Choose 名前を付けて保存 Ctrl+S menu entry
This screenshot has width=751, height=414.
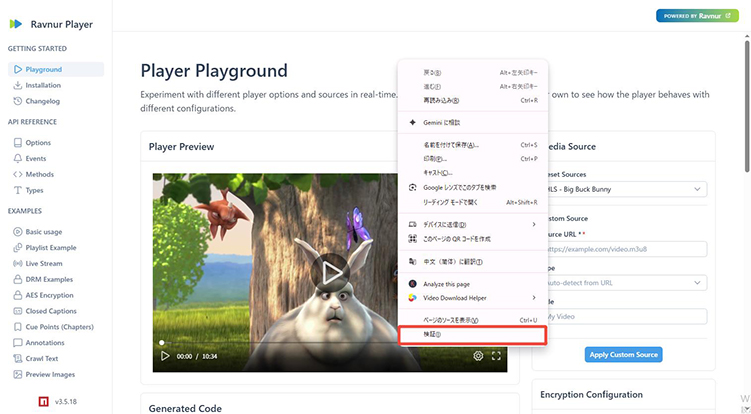click(473, 145)
